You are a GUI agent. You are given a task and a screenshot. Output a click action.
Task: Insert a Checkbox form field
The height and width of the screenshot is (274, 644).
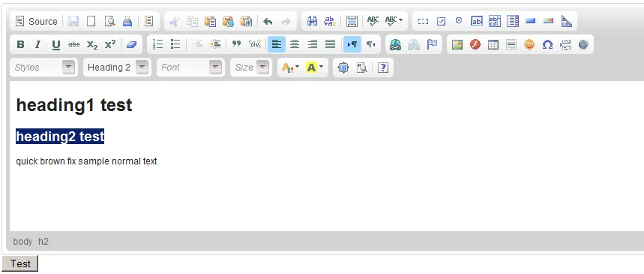(x=441, y=21)
